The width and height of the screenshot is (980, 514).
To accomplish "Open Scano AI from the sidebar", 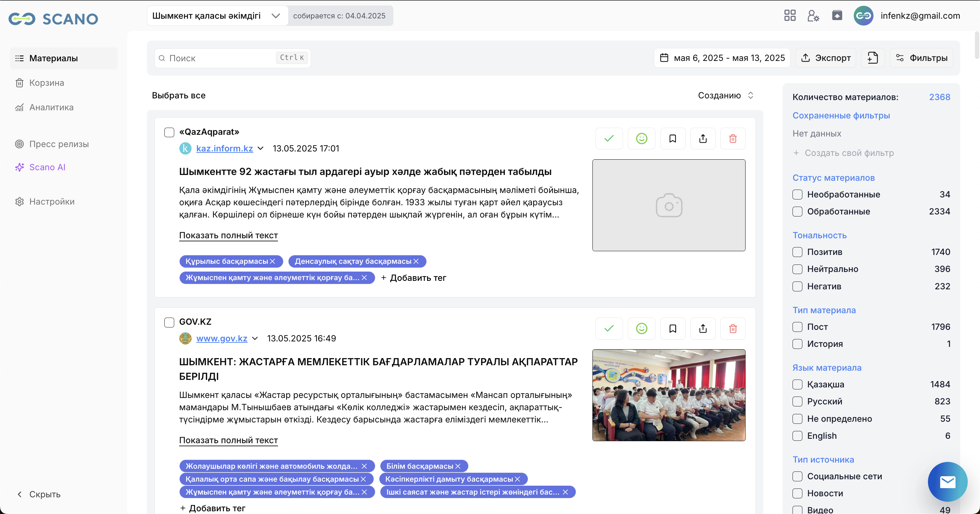I will tap(47, 167).
